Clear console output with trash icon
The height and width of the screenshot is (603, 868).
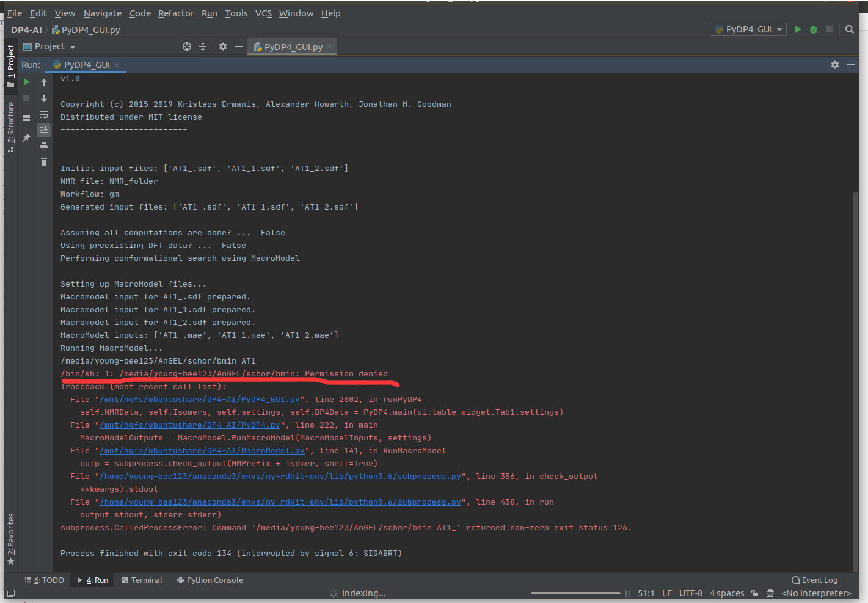44,162
